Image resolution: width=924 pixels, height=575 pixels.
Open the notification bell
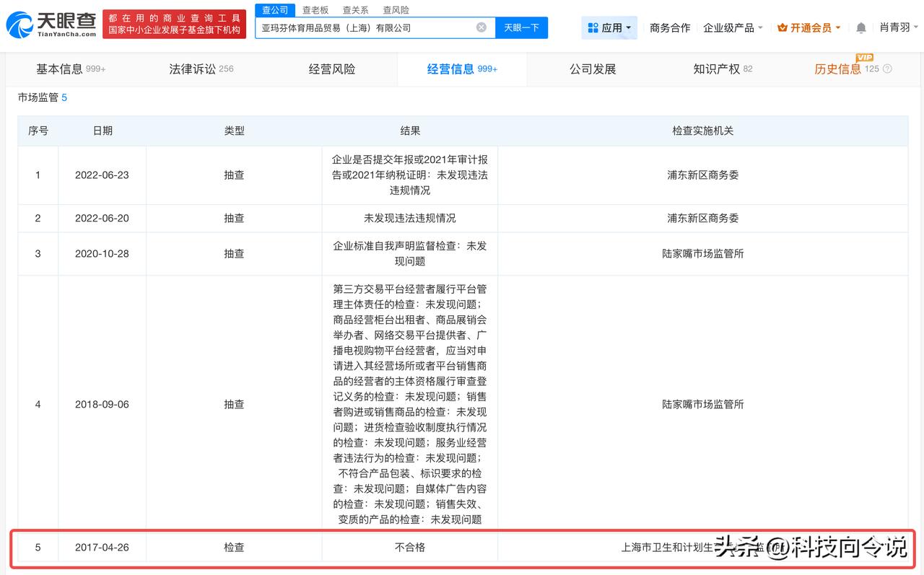(861, 28)
